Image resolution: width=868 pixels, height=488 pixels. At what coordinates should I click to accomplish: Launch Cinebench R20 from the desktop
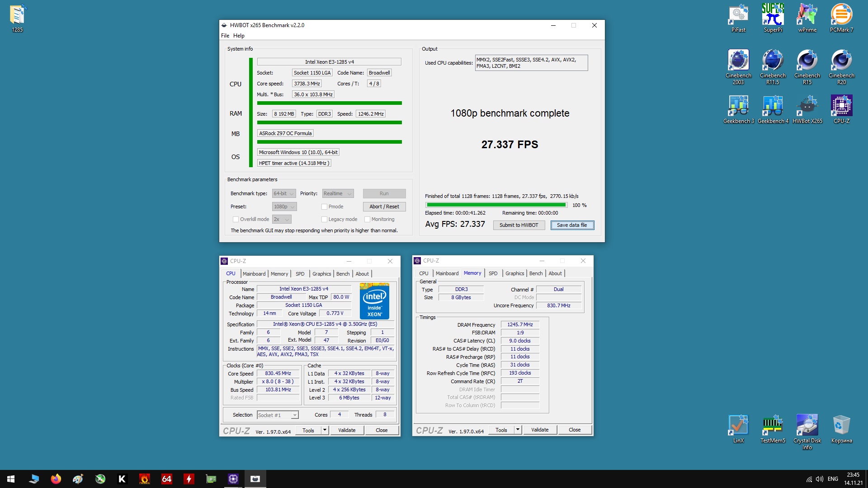coord(841,67)
